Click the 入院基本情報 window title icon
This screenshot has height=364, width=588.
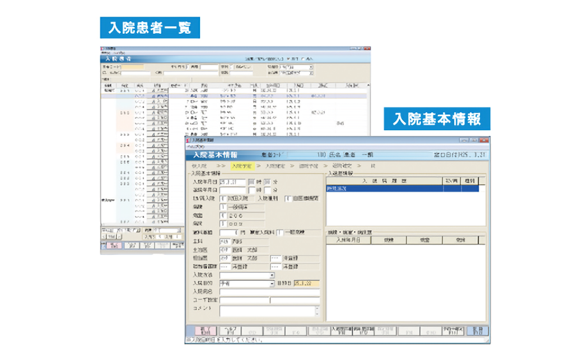click(189, 140)
